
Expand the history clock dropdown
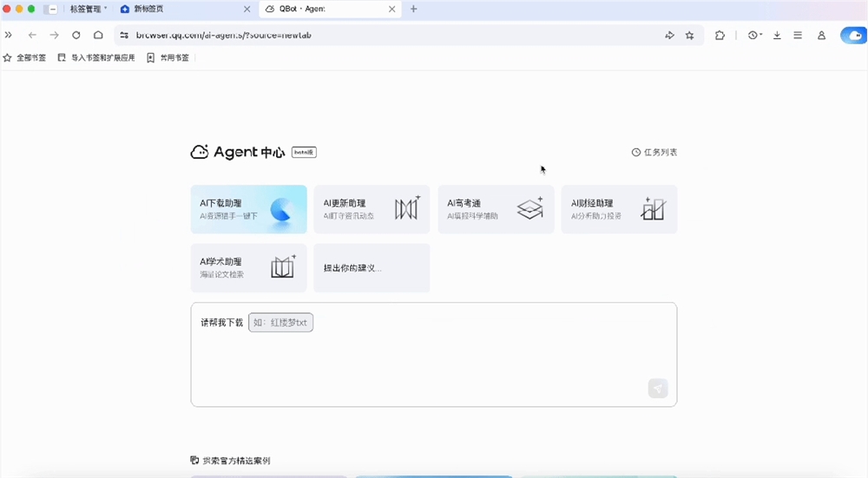tap(754, 36)
